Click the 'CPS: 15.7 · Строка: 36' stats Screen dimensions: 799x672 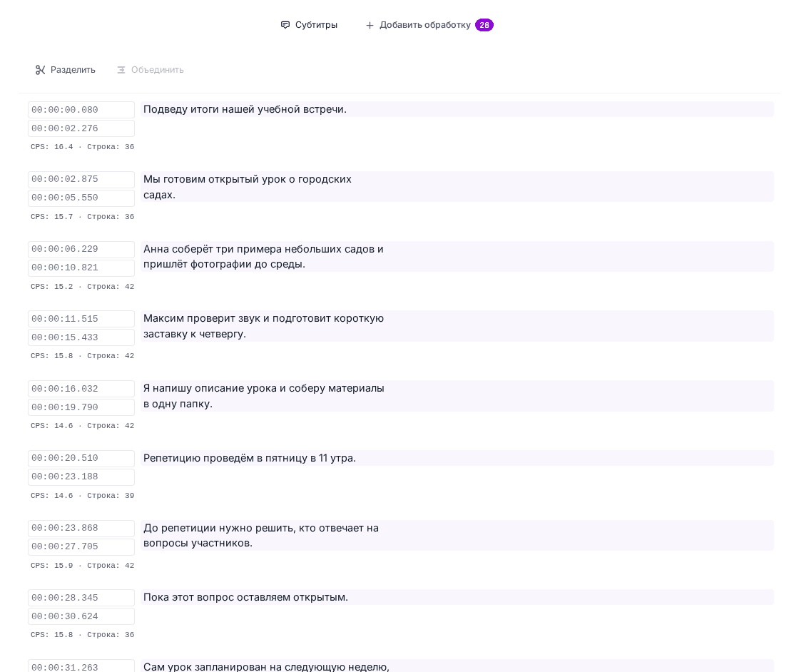click(x=83, y=217)
